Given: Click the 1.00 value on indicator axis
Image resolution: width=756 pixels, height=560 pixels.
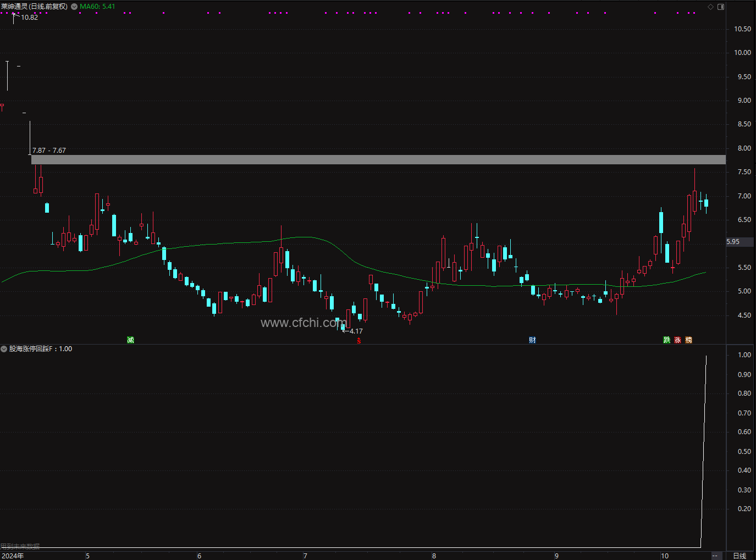Looking at the screenshot, I should 744,355.
